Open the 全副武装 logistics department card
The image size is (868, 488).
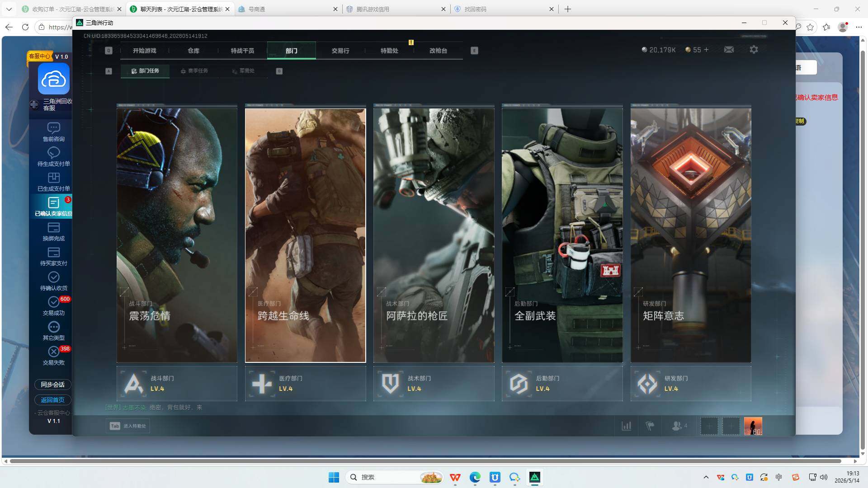click(x=562, y=235)
